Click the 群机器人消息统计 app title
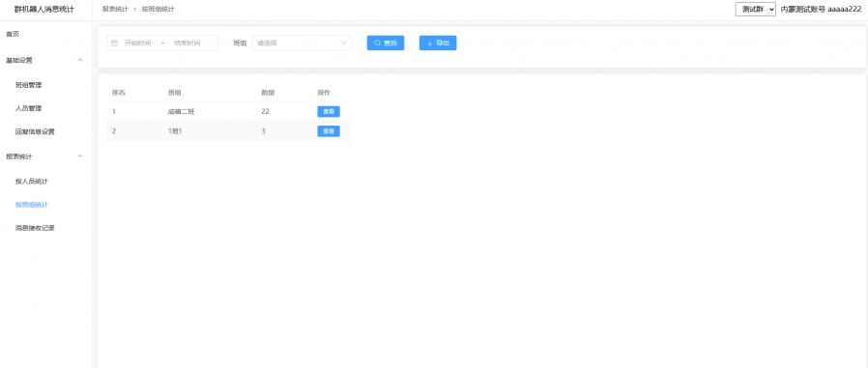The height and width of the screenshot is (368, 868). pyautogui.click(x=43, y=10)
